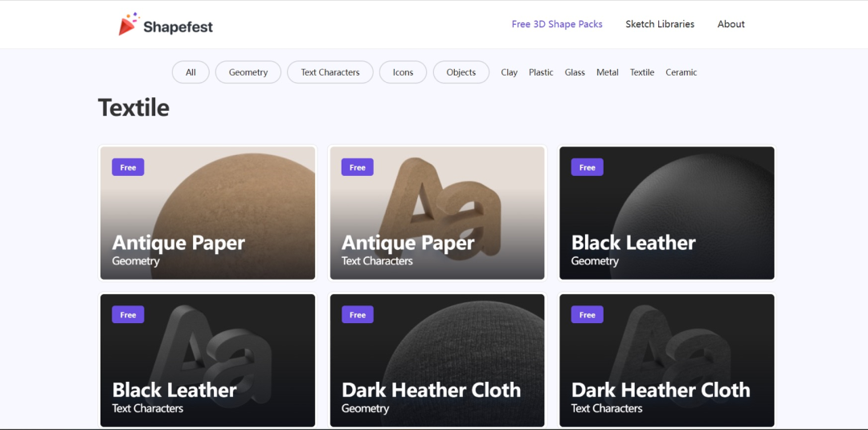Open the Antique Paper Text Characters card
The image size is (868, 430).
tap(437, 213)
